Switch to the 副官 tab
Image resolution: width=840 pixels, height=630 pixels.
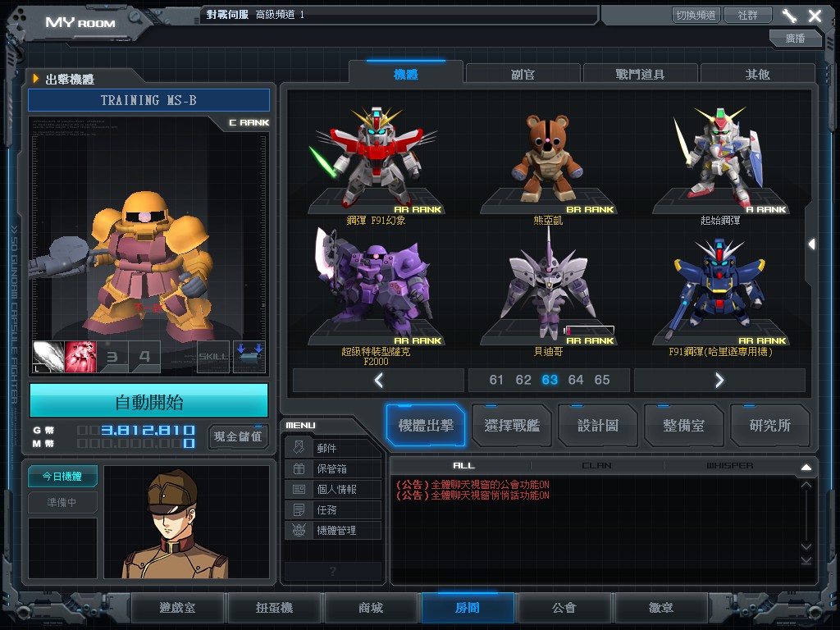tap(523, 74)
